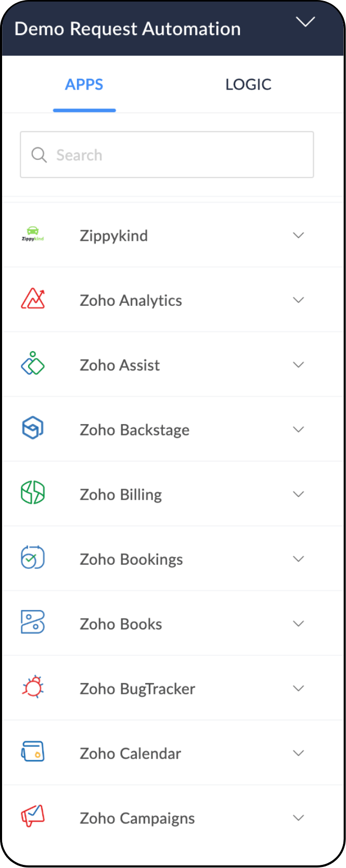Expand the Zoho Calendar chevron
Viewport: 346px width, 868px height.
click(298, 753)
